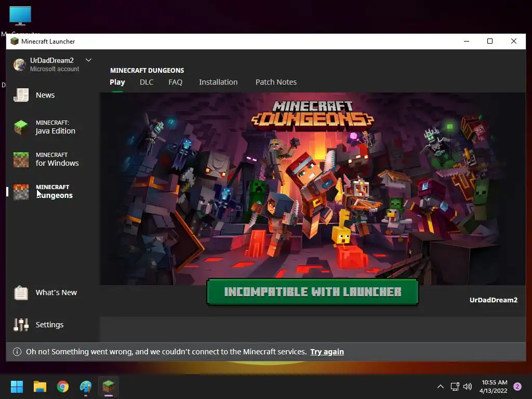The width and height of the screenshot is (532, 399).
Task: Click the MINECRAFT DUNGEONS heading
Action: (147, 70)
